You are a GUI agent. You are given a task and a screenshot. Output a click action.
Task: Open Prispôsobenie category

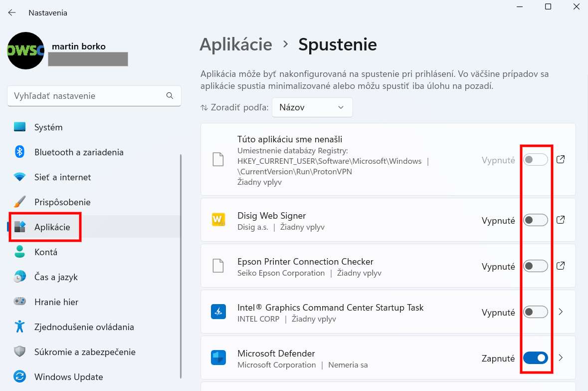94,202
